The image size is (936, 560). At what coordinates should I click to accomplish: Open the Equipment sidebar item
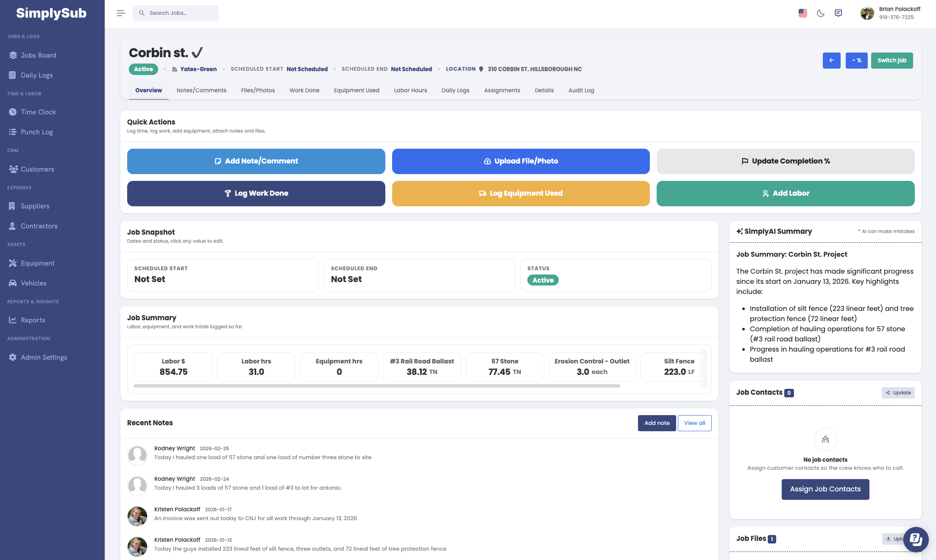[x=37, y=263]
